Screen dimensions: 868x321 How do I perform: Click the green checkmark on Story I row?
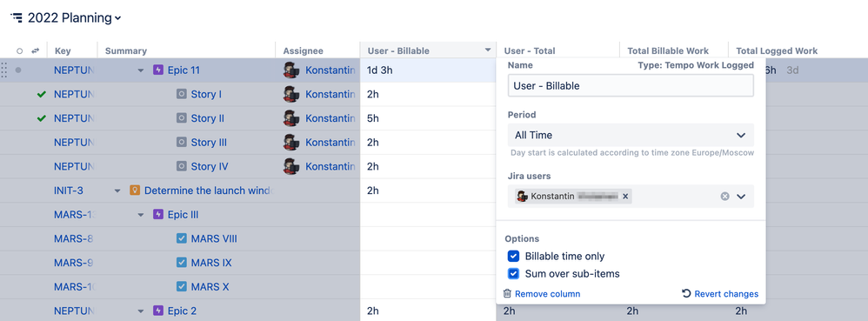point(41,95)
